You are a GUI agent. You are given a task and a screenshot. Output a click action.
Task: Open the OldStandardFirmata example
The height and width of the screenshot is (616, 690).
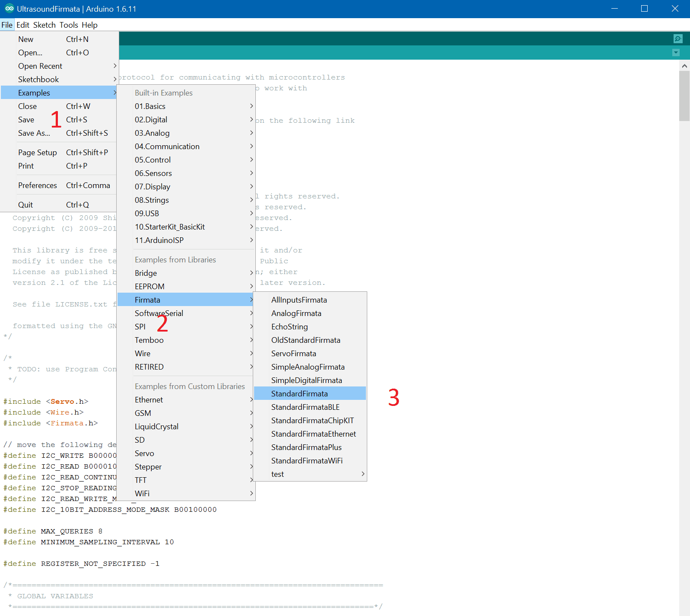(x=310, y=340)
